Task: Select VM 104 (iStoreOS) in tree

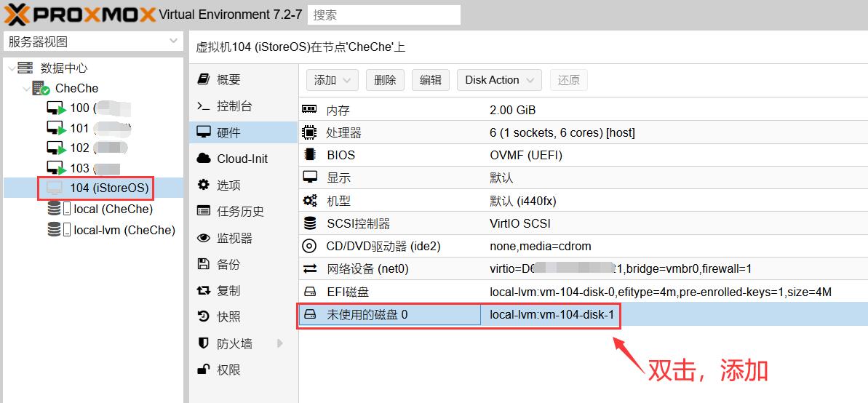Action: click(108, 188)
